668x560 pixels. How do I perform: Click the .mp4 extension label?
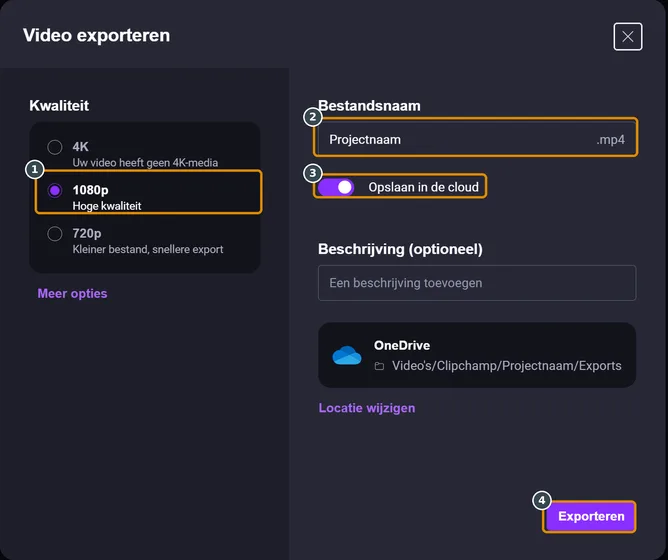610,140
